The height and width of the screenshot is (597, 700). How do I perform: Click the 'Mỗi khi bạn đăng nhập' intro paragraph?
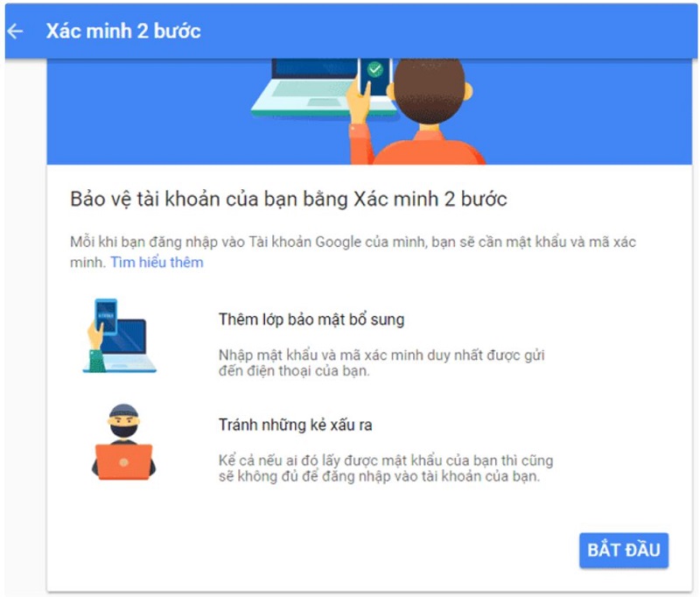pos(353,252)
